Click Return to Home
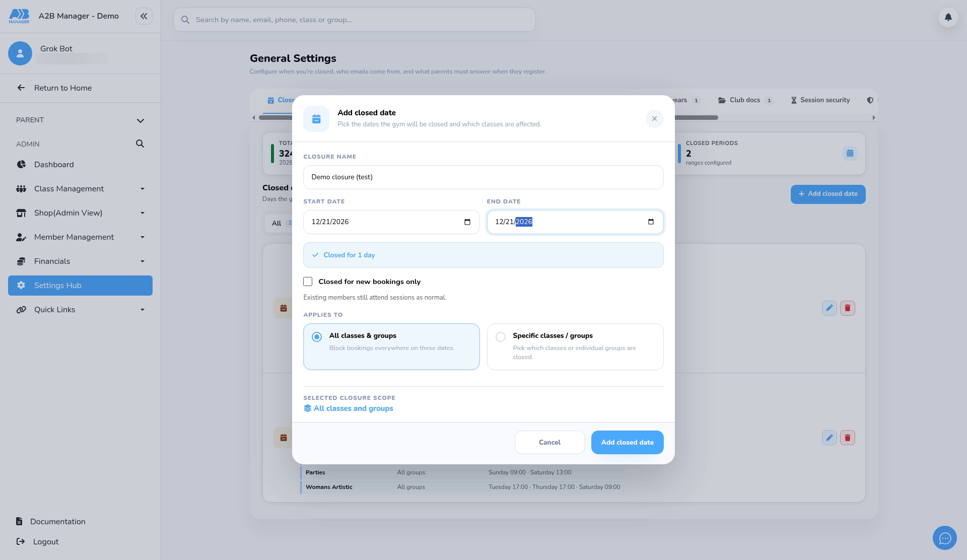967x560 pixels. [80, 88]
